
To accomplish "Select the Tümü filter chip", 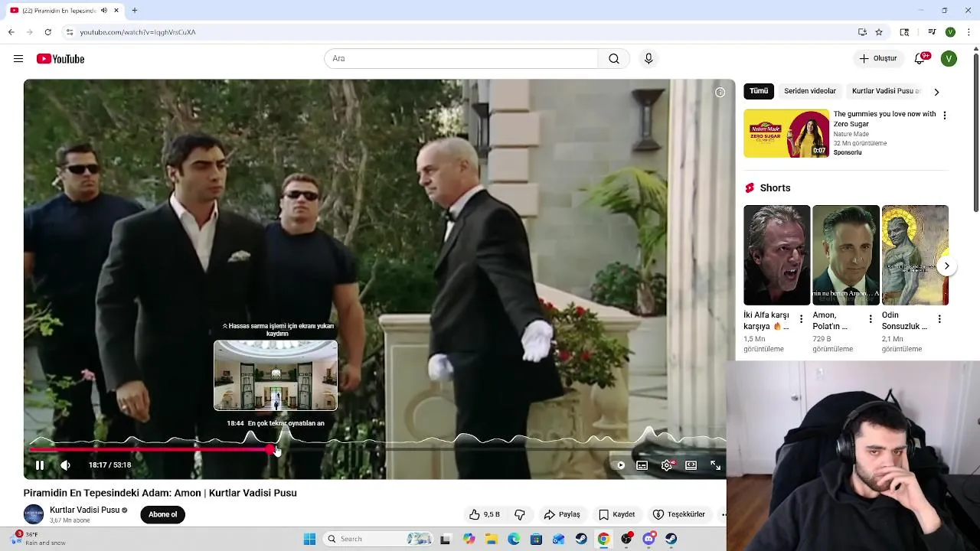I will click(759, 91).
